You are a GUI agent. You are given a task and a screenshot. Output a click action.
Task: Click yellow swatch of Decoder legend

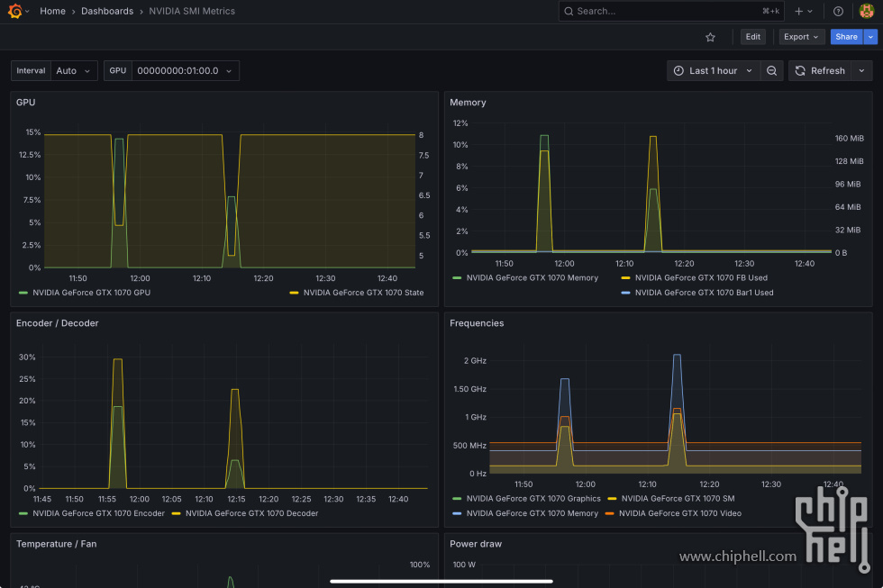click(x=177, y=513)
